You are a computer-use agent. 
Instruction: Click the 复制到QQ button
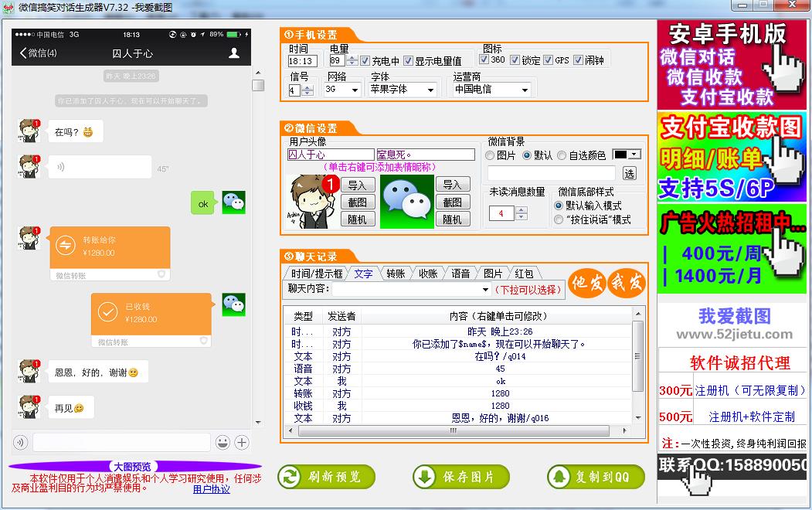click(596, 477)
